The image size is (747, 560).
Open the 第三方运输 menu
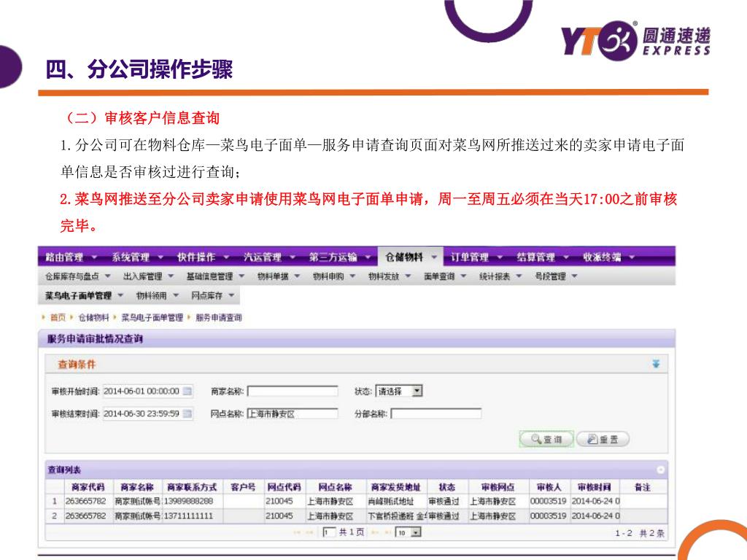340,257
